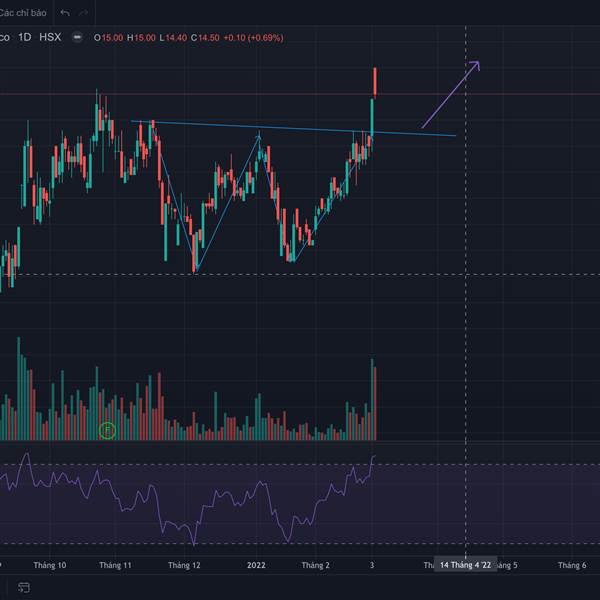Screen dimensions: 600x600
Task: Click the change value +0.10 (+0.69%)
Action: [x=253, y=38]
